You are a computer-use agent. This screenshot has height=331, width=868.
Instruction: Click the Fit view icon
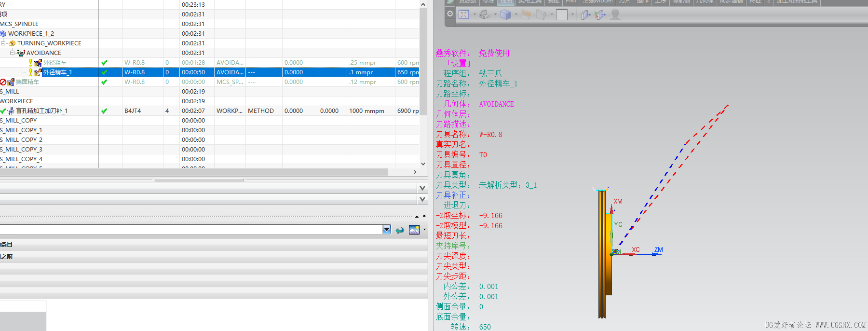click(464, 14)
